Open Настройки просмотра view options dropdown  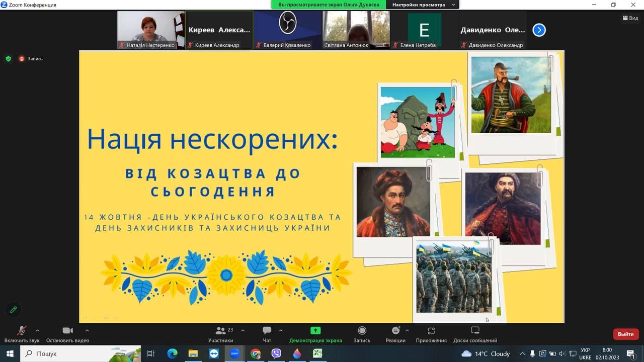pos(423,5)
